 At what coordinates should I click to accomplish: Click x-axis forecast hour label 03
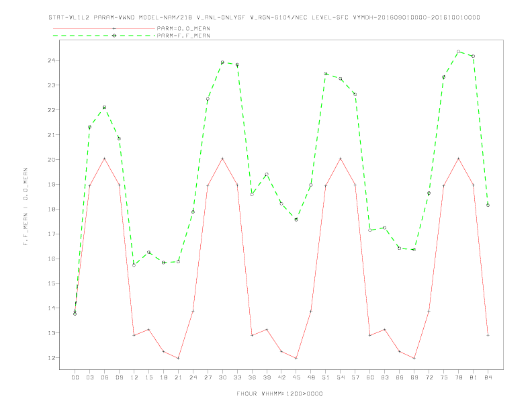click(x=89, y=377)
